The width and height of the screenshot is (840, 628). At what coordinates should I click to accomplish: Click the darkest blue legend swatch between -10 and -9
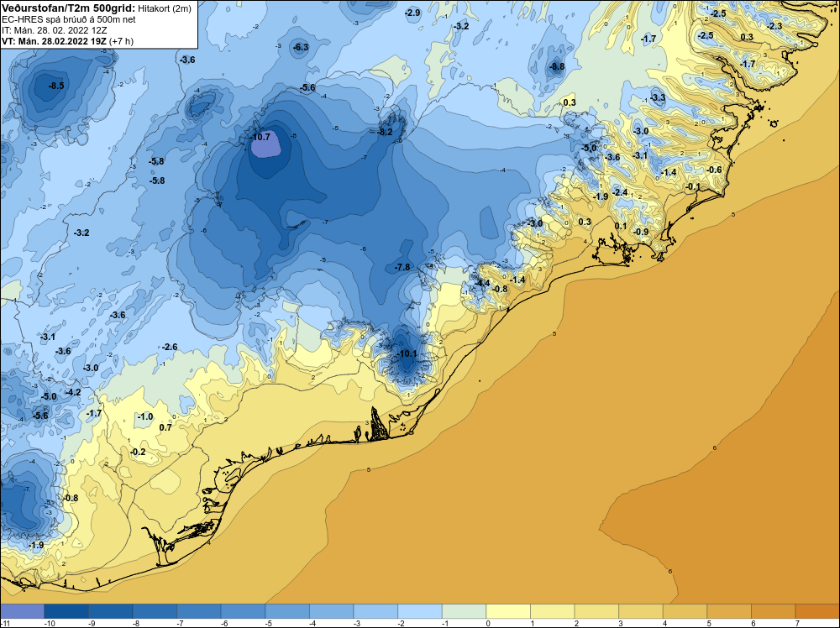point(66,611)
